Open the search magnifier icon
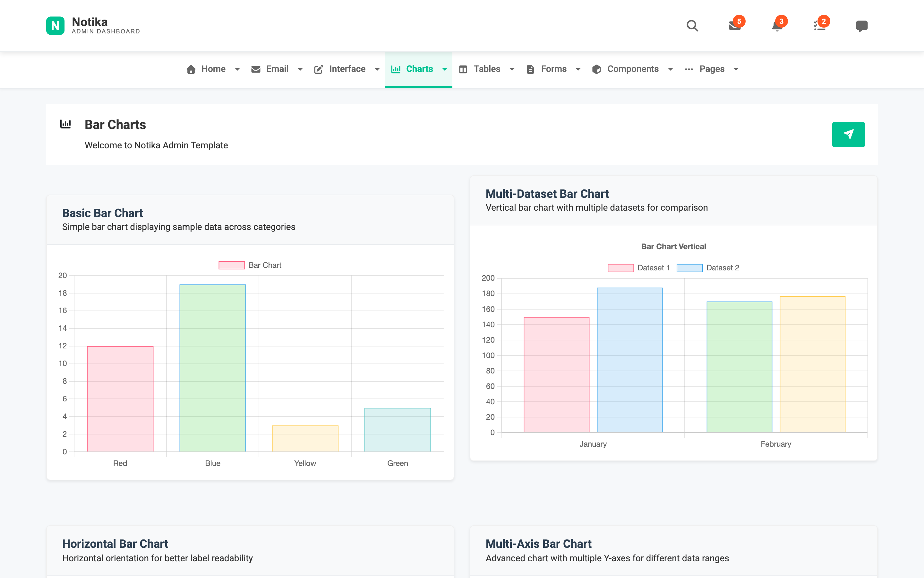Image resolution: width=924 pixels, height=578 pixels. click(692, 26)
